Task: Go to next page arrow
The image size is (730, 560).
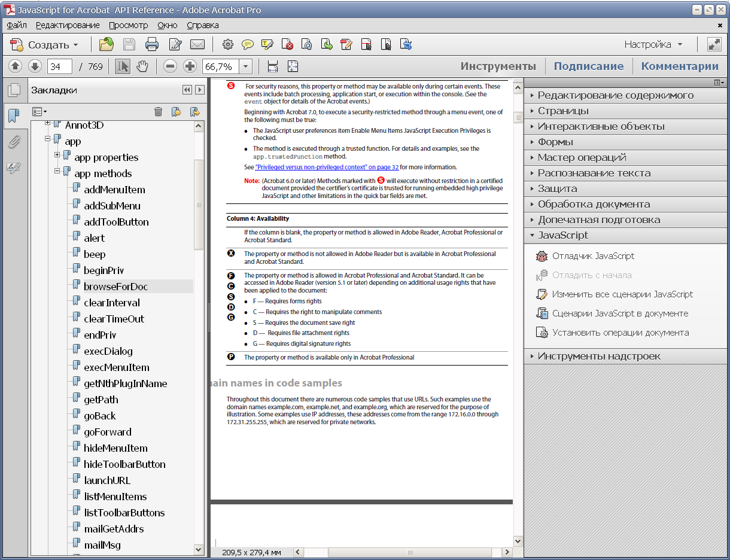Action: (x=35, y=66)
